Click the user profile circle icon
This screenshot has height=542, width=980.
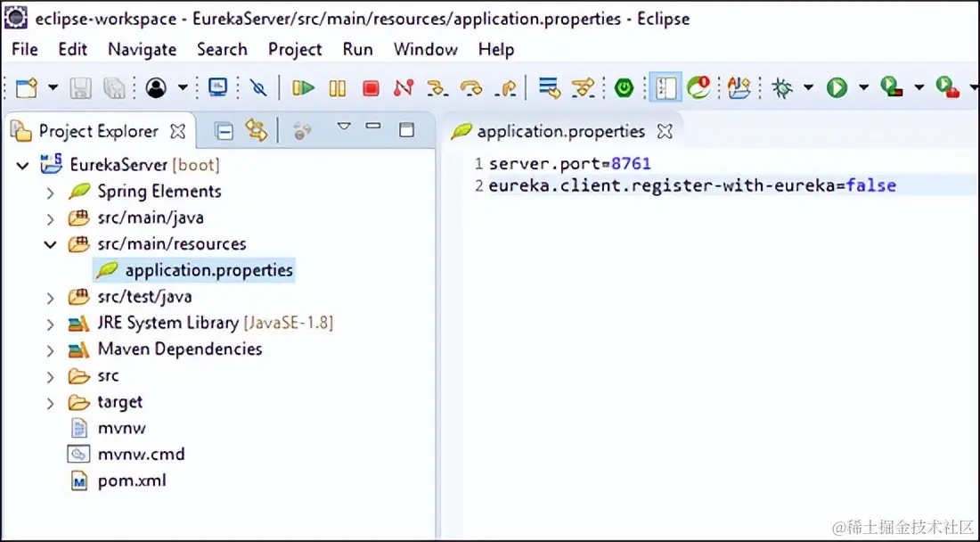pos(156,87)
